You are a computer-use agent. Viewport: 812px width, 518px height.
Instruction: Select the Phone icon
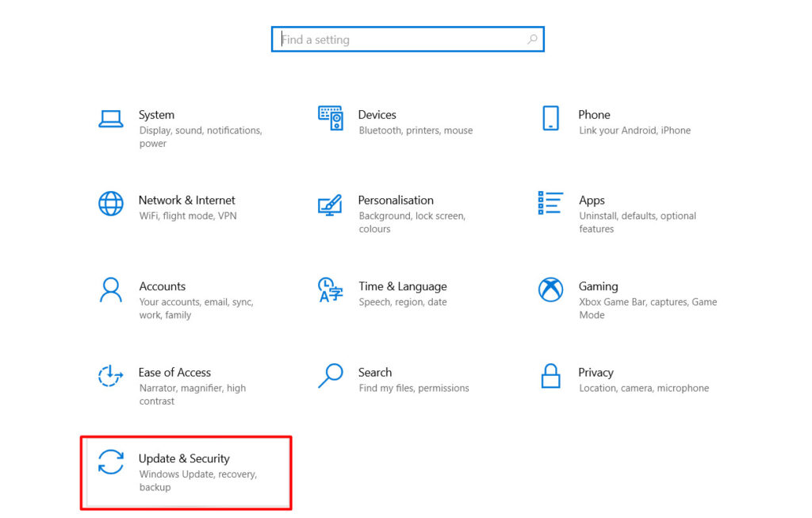pos(550,118)
